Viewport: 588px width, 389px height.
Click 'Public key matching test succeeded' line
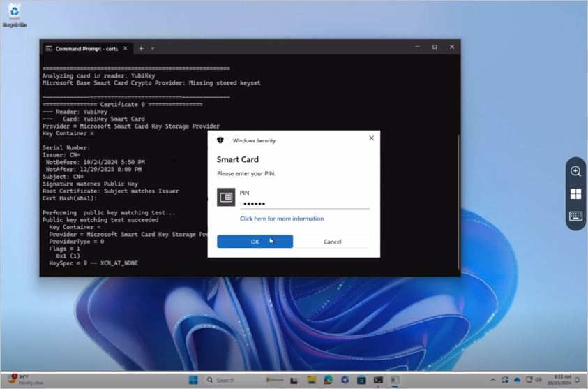coord(100,220)
